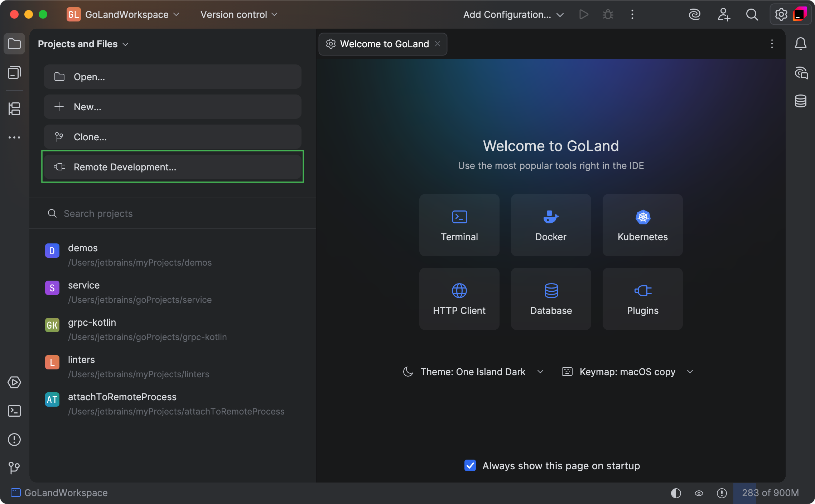Expand Projects and Files view selector
The width and height of the screenshot is (815, 504).
click(x=83, y=44)
